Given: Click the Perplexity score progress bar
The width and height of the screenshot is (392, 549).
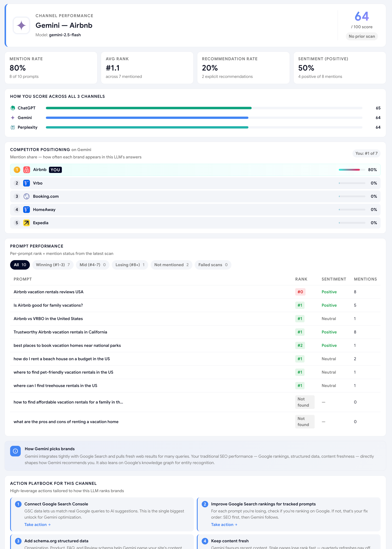Looking at the screenshot, I should [204, 127].
